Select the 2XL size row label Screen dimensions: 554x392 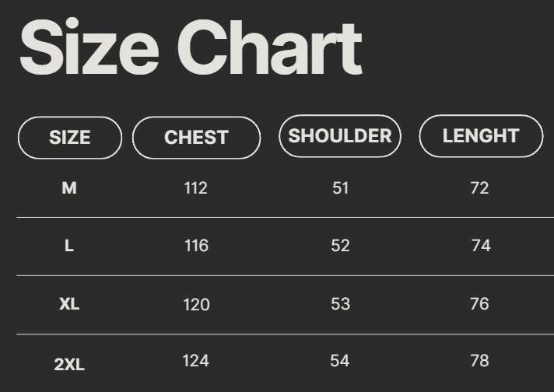[69, 363]
